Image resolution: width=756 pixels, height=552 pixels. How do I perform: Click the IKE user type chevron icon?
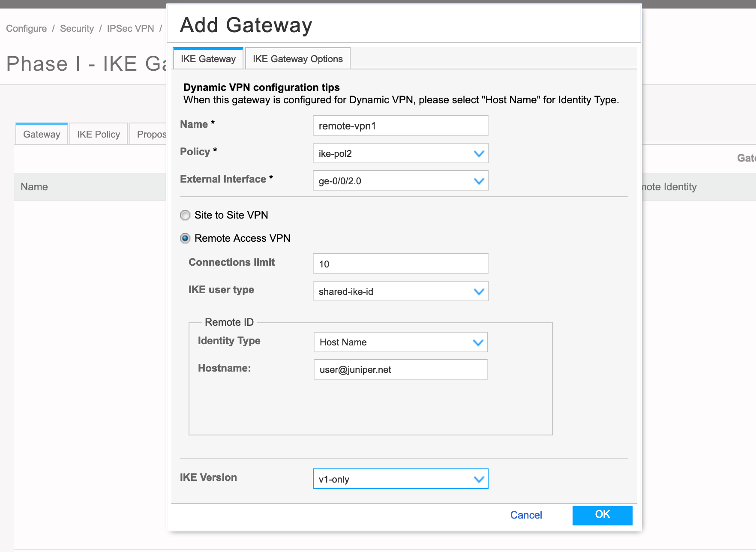tap(478, 291)
